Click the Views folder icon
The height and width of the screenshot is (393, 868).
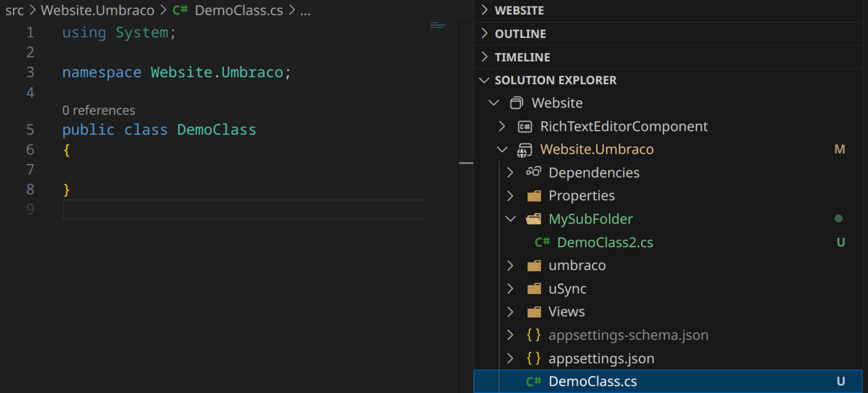[x=534, y=312]
